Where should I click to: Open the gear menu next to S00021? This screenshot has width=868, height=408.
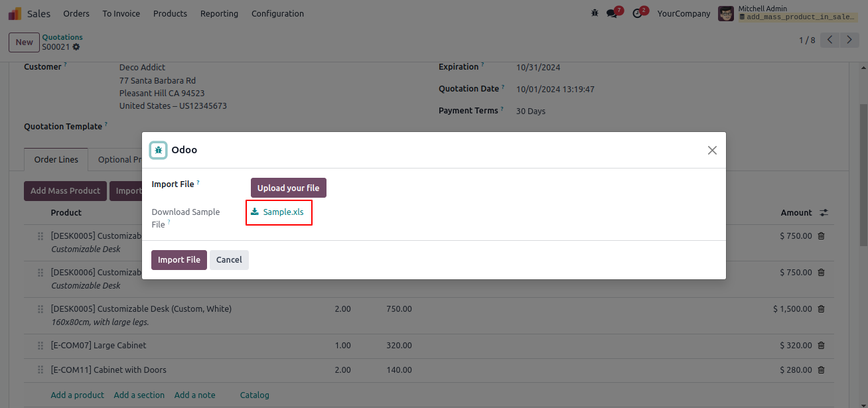tap(76, 47)
